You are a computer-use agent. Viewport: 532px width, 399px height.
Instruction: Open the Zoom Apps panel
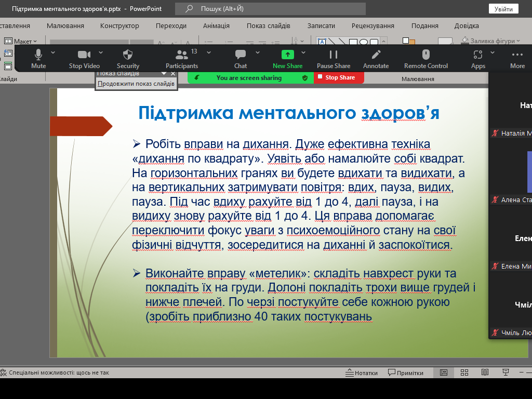pos(478,58)
